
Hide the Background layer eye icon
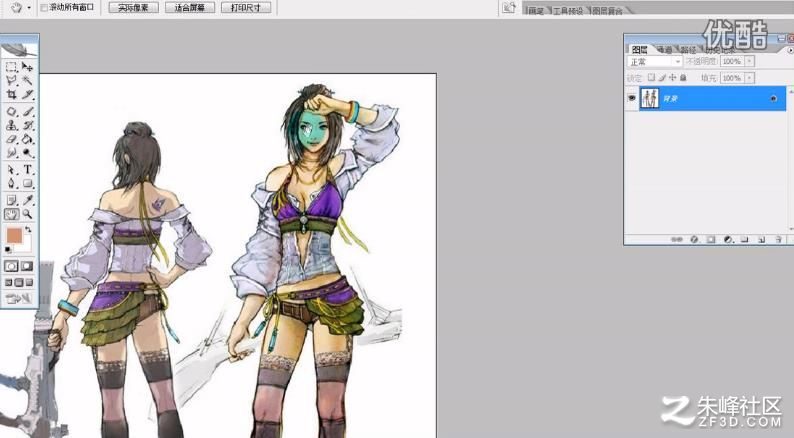(632, 98)
